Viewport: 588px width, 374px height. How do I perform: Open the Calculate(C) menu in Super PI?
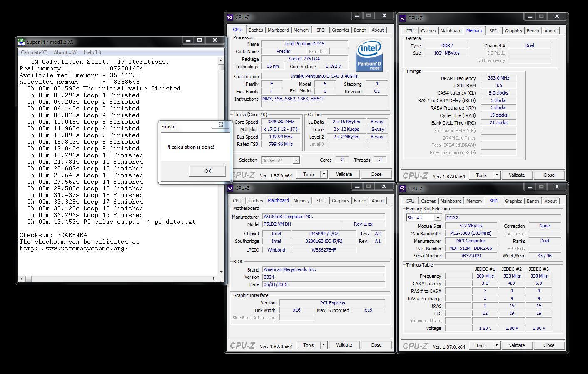tap(34, 52)
